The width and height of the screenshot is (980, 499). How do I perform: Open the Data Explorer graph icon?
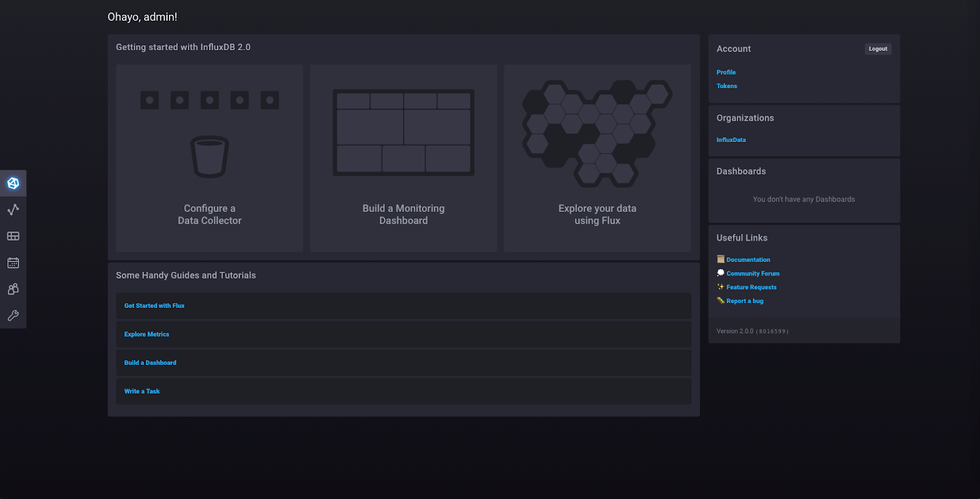click(13, 209)
